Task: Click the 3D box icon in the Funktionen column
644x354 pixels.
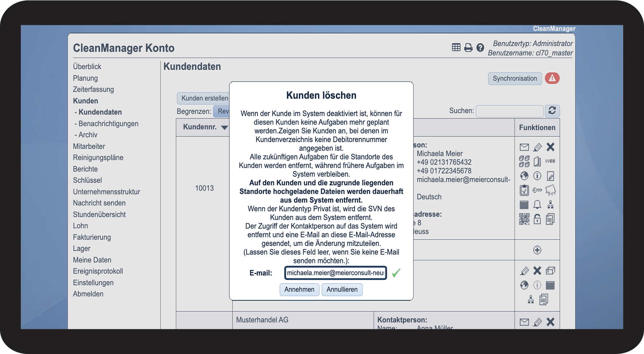Action: click(x=550, y=271)
